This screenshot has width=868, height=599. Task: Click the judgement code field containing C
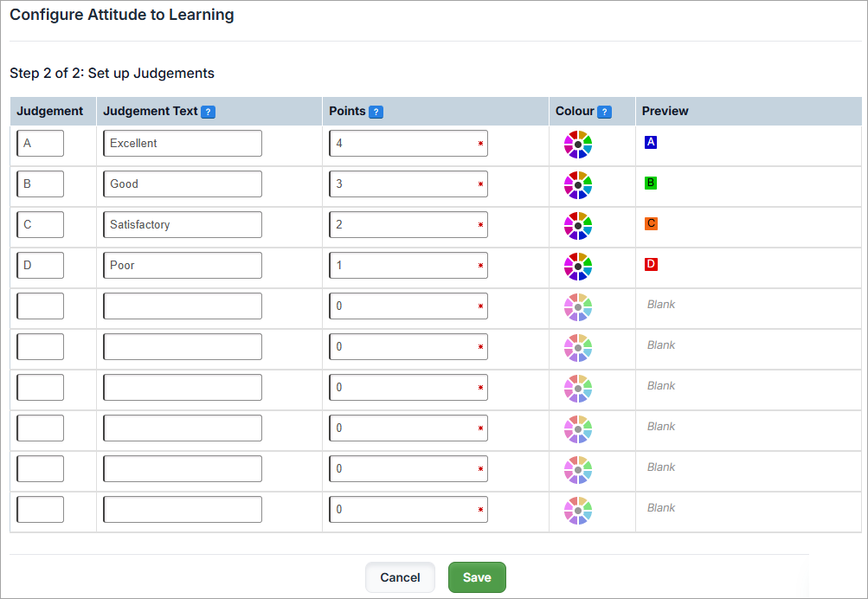(40, 225)
